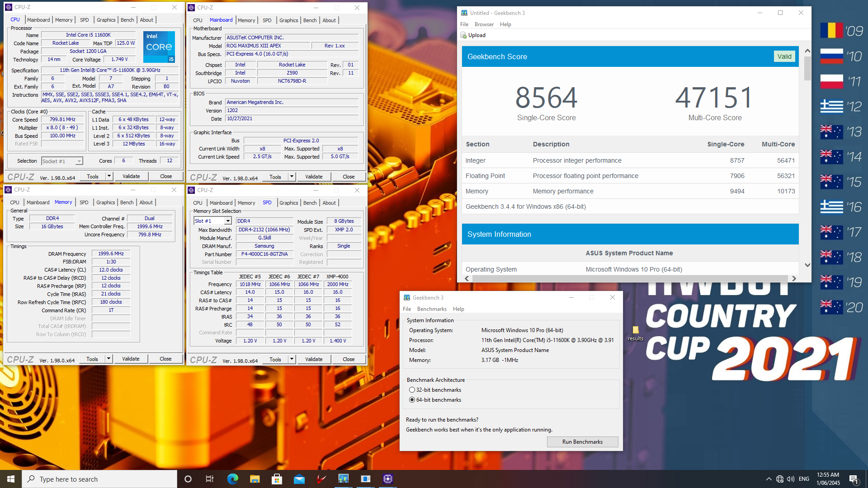This screenshot has width=868, height=488.
Task: Click the taskbar search box
Action: pyautogui.click(x=99, y=479)
